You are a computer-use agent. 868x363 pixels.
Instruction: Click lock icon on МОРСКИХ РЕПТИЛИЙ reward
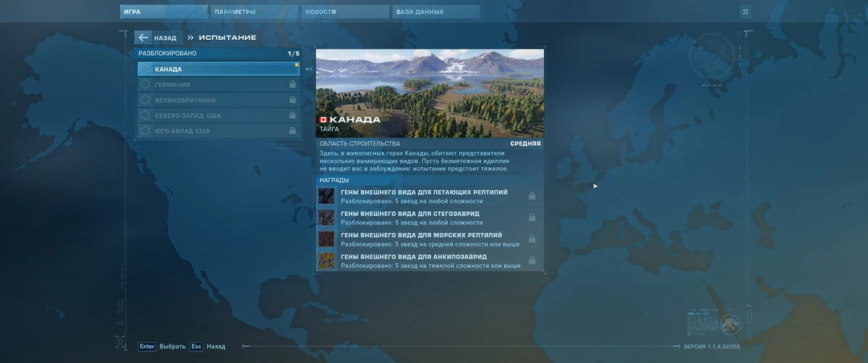[532, 239]
